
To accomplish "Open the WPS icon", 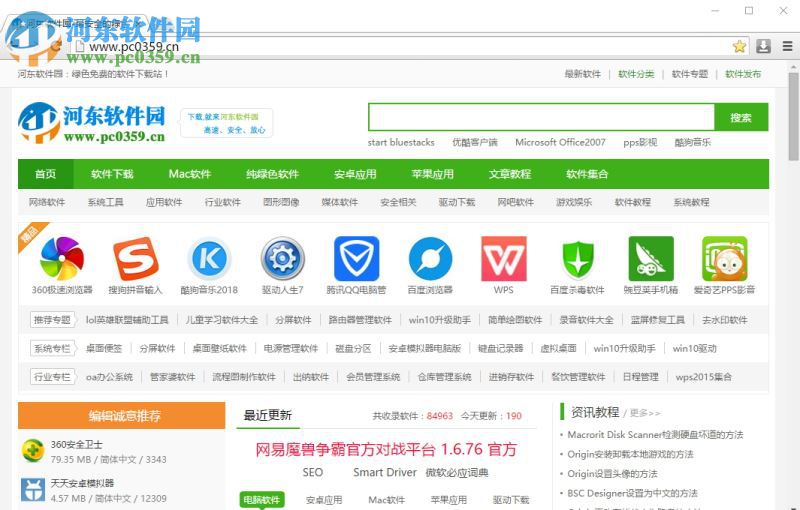I will [504, 259].
